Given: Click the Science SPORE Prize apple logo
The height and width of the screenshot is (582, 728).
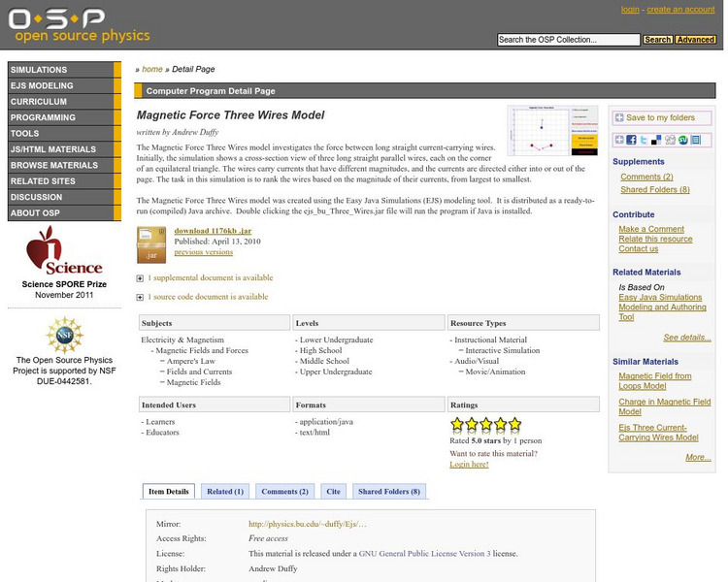Looking at the screenshot, I should 64,250.
